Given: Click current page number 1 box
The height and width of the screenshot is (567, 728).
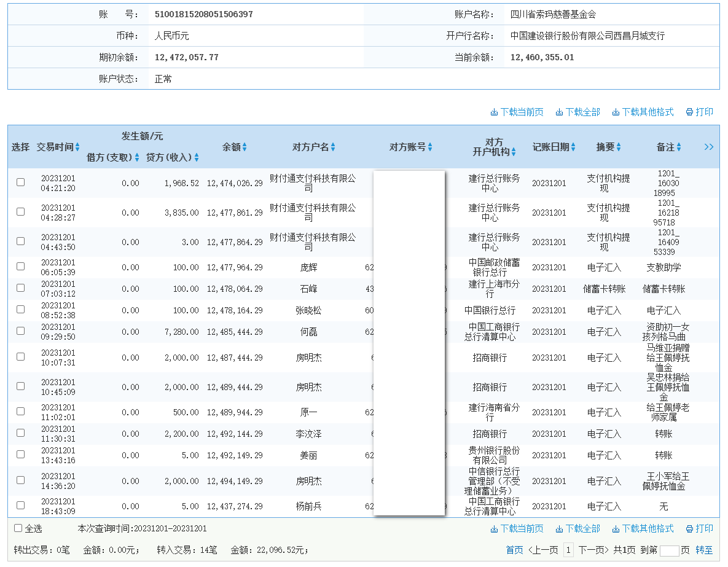Looking at the screenshot, I should pyautogui.click(x=568, y=550).
